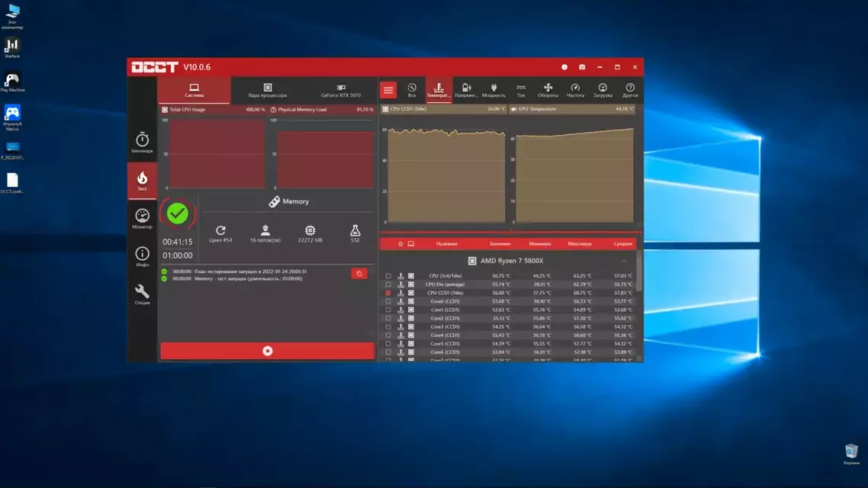Tick the Core3 (CCD1) checkbox
This screenshot has height=488, width=868.
click(388, 327)
